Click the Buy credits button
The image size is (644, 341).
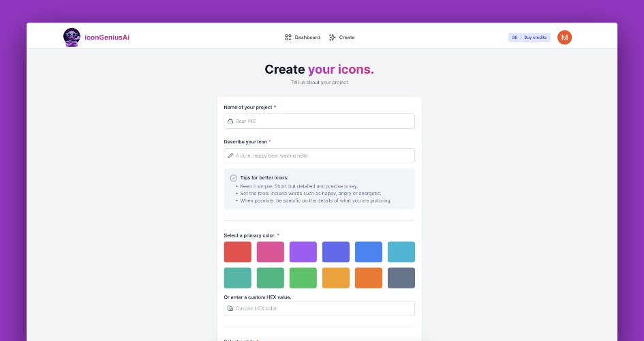point(535,38)
